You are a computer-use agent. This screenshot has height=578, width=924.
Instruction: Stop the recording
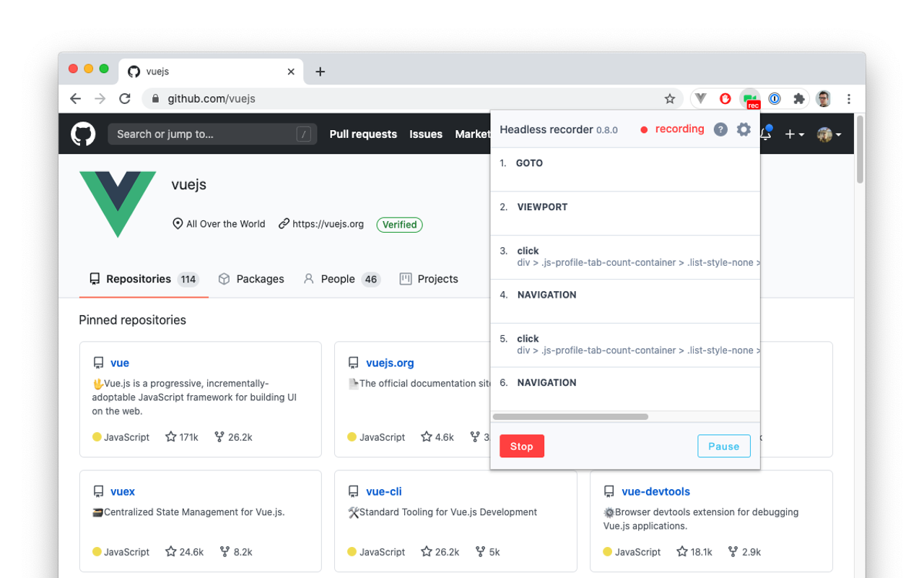coord(522,447)
